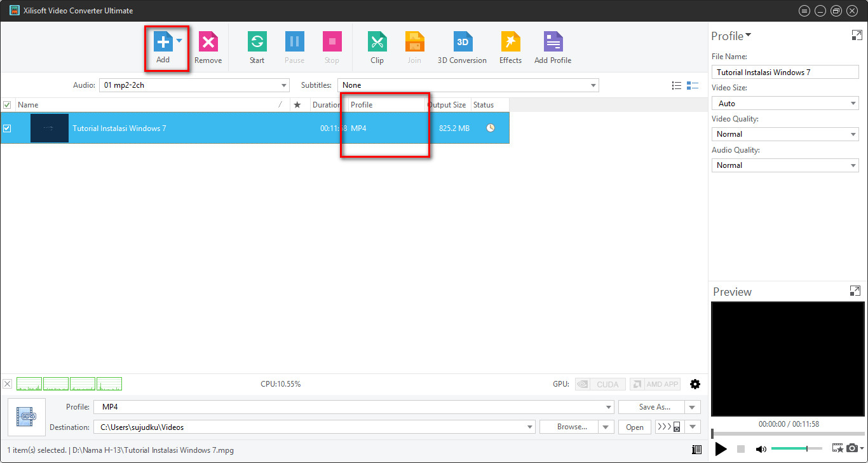Open snapshot camera options arrow

862,449
